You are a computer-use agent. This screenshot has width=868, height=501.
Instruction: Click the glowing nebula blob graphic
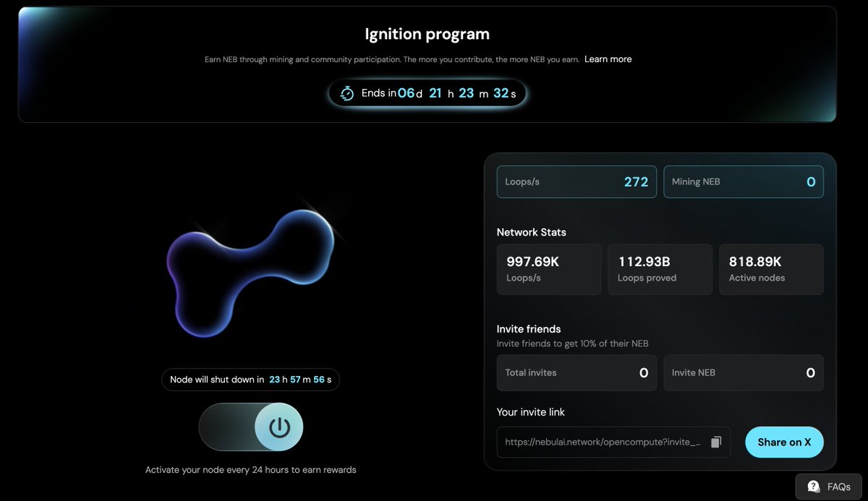coord(251,274)
